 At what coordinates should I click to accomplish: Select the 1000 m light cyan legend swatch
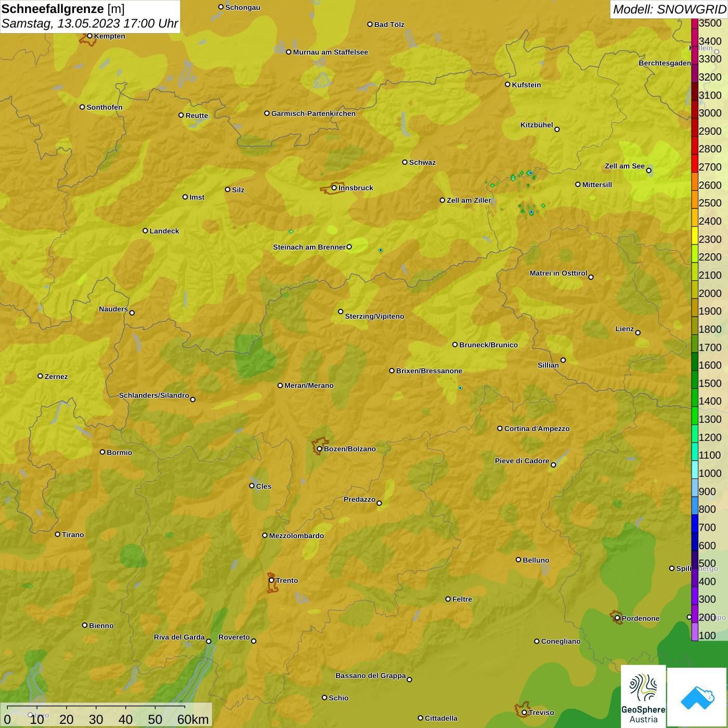tap(695, 470)
